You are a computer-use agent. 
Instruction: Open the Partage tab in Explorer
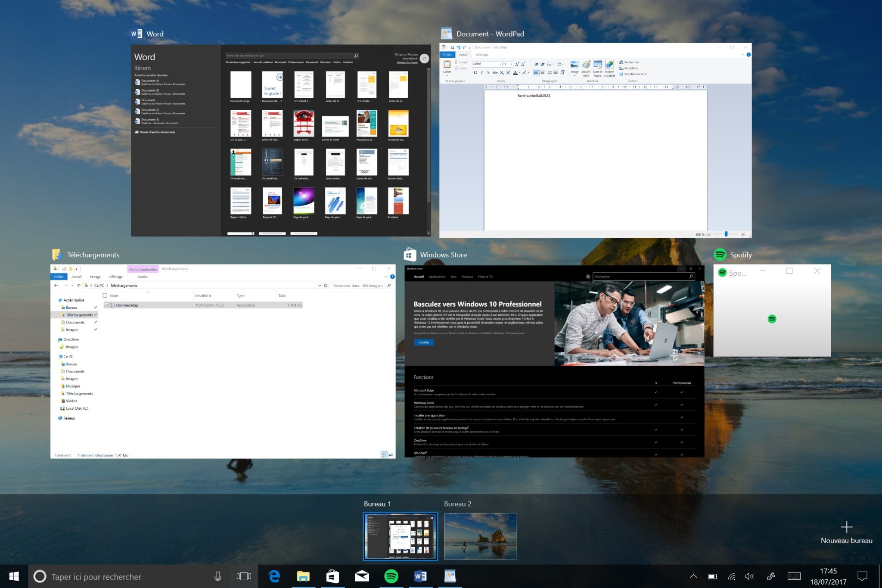(x=95, y=277)
